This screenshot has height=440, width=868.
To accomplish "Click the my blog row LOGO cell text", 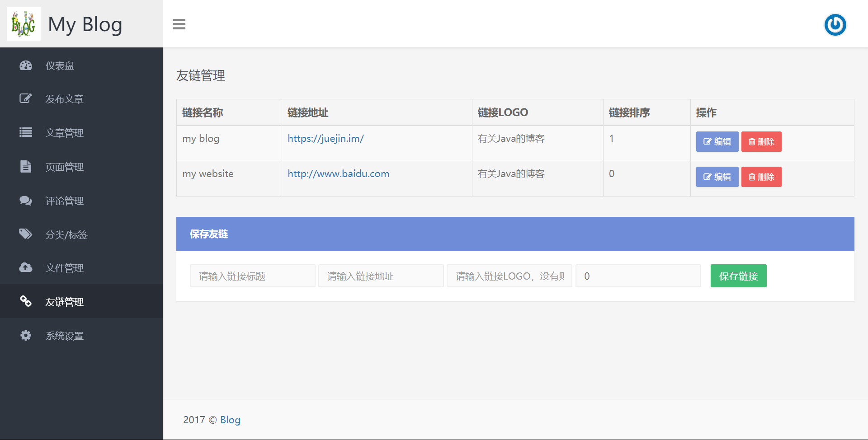I will (511, 138).
